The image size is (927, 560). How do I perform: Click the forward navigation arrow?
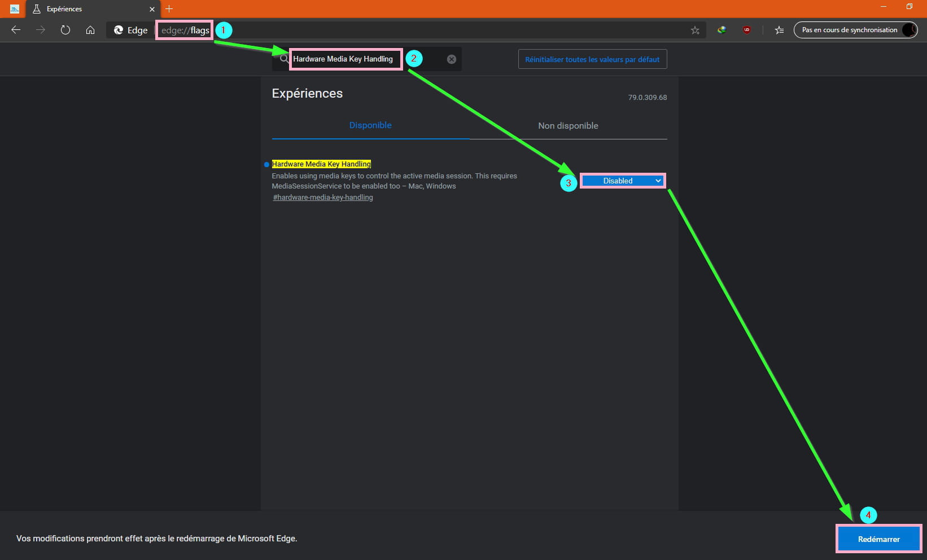tap(41, 30)
